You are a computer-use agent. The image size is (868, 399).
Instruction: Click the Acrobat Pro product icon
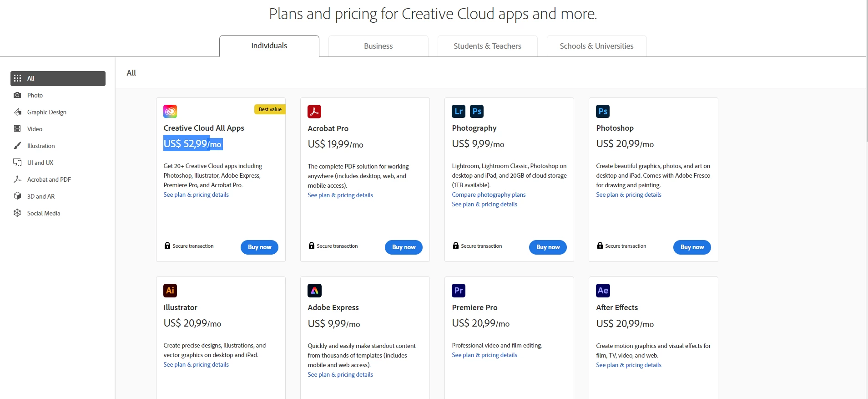coord(314,112)
